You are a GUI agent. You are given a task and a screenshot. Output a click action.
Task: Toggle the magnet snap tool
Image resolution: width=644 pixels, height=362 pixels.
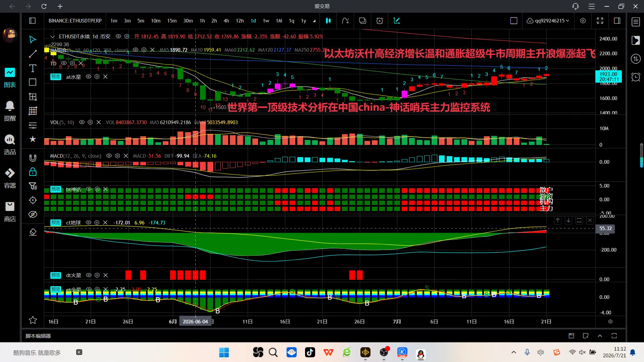pyautogui.click(x=33, y=158)
